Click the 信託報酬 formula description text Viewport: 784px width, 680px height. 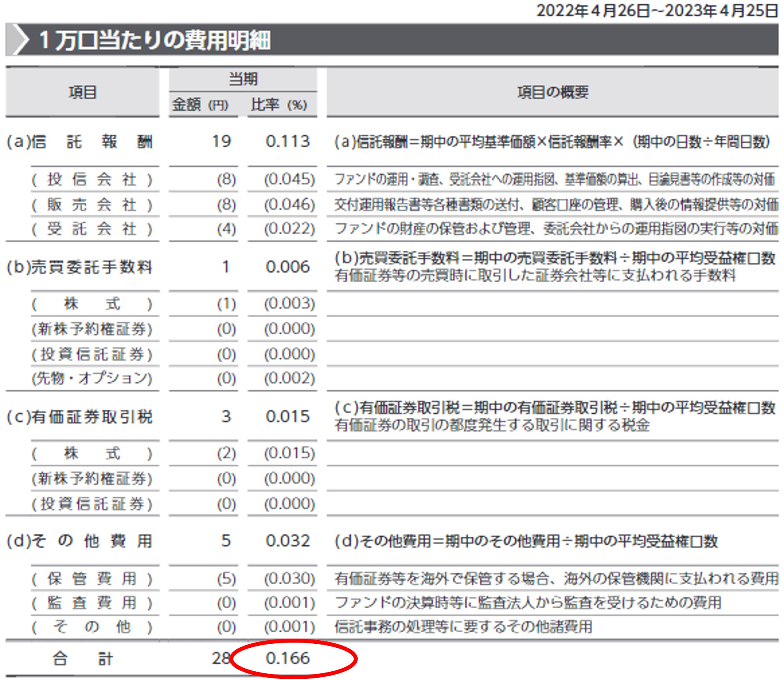pyautogui.click(x=552, y=142)
